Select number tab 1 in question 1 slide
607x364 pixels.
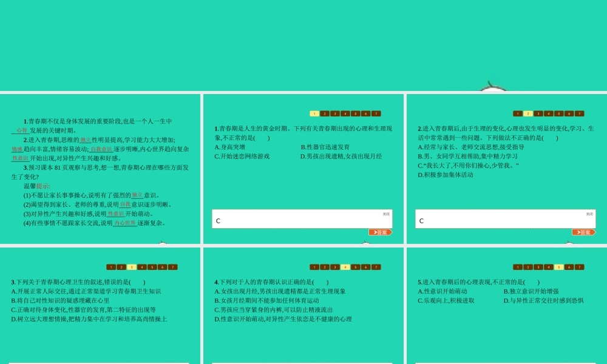point(314,113)
